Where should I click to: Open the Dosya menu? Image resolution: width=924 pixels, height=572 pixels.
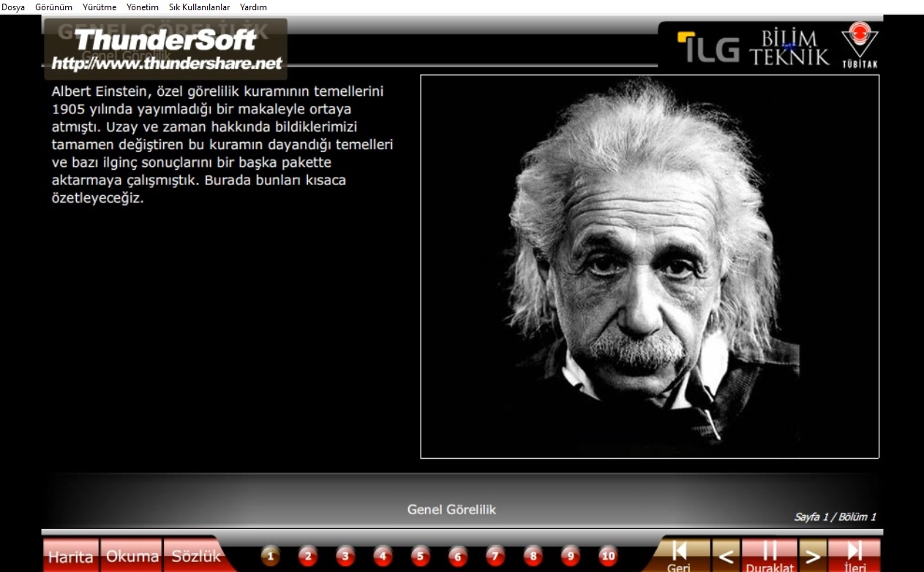[13, 7]
